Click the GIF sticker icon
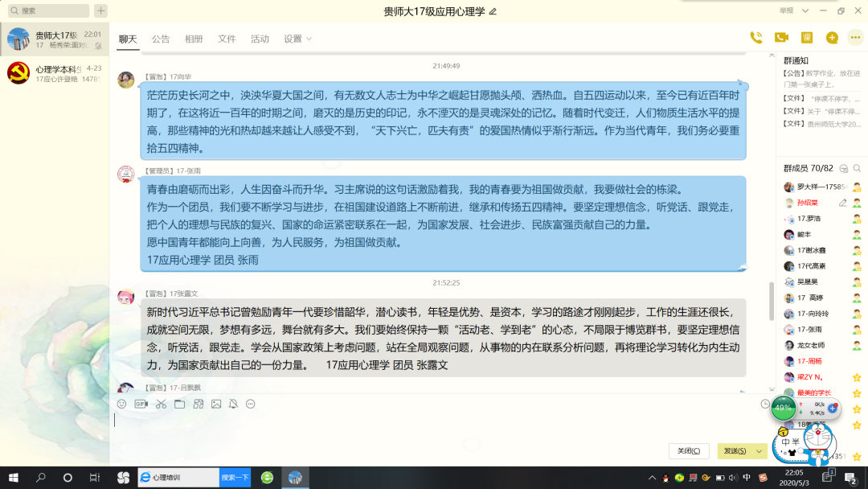This screenshot has width=868, height=489. click(141, 404)
